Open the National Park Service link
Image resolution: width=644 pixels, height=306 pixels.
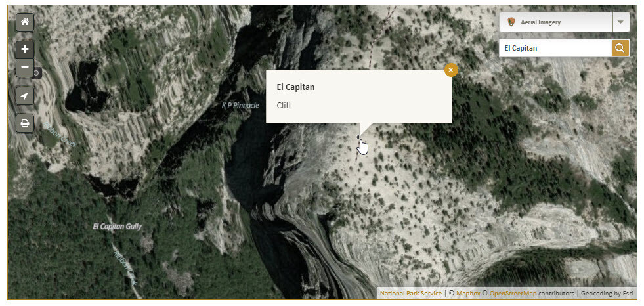coord(411,294)
